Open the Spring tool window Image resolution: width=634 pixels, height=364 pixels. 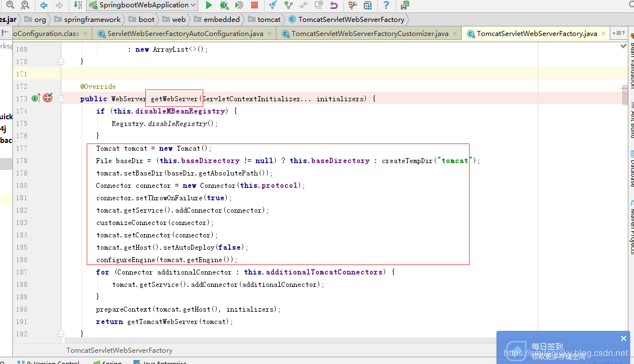[107, 362]
